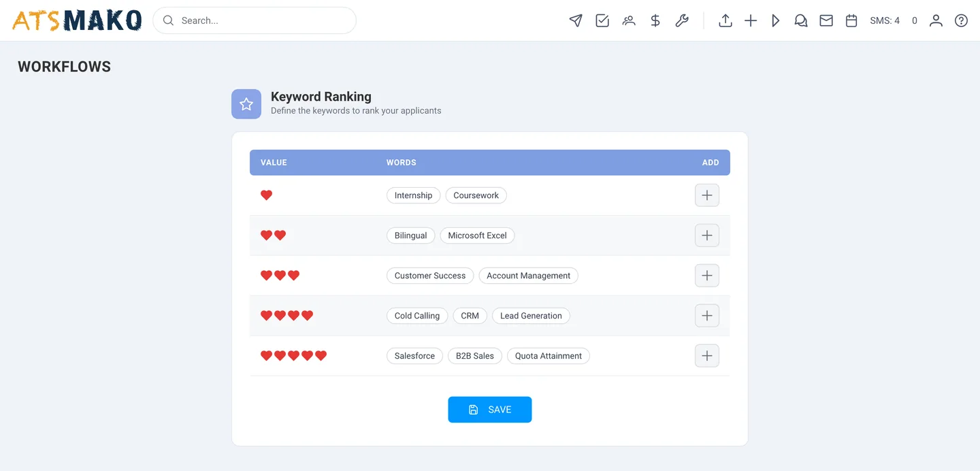Click the 0 counter beside SMS
Image resolution: width=980 pixels, height=471 pixels.
915,20
